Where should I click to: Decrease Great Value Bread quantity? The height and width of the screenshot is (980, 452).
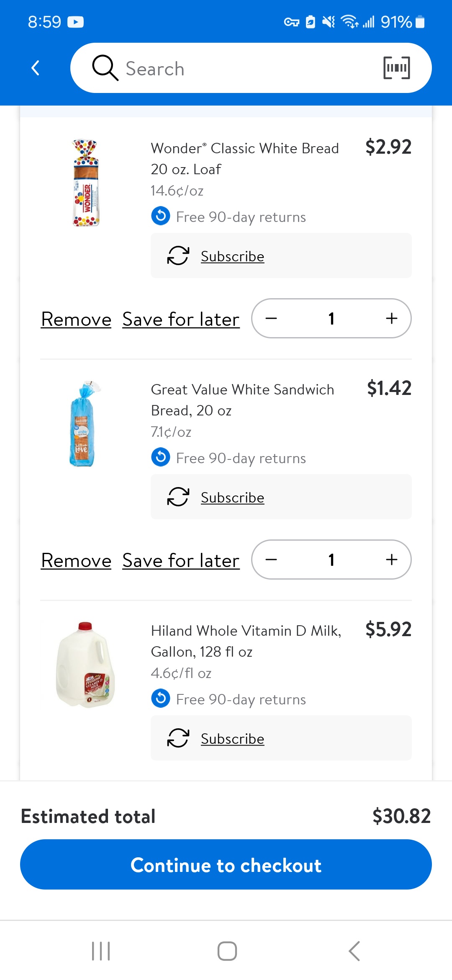[271, 560]
